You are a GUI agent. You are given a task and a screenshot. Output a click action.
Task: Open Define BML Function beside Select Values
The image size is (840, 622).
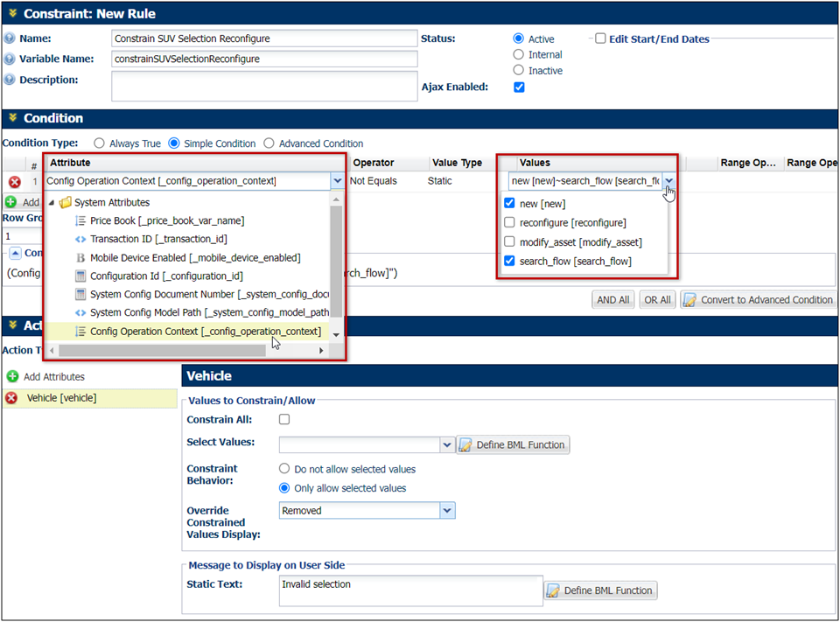pyautogui.click(x=513, y=444)
